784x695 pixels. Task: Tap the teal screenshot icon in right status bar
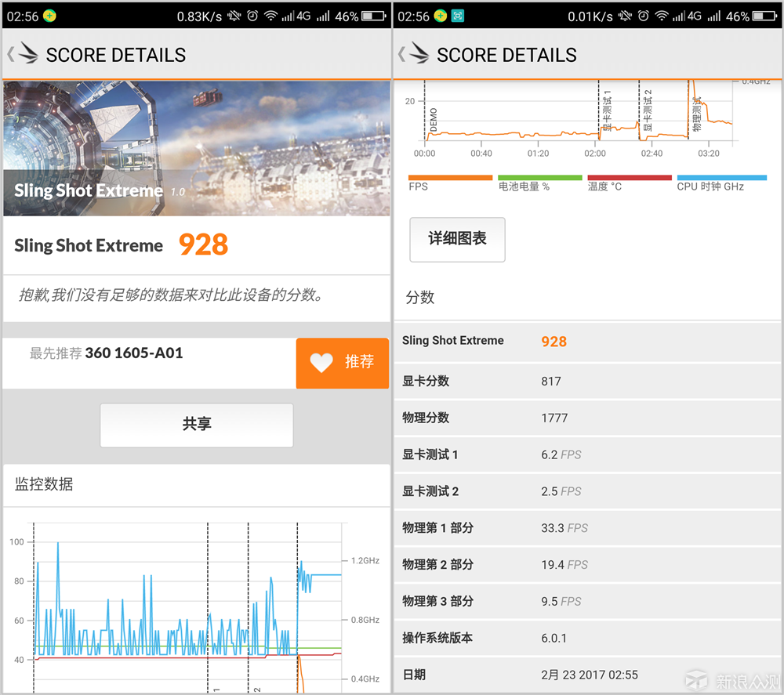tap(458, 16)
